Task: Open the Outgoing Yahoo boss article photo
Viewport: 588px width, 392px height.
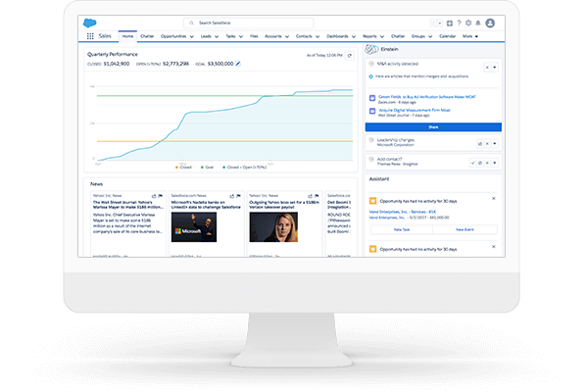Action: 273,227
